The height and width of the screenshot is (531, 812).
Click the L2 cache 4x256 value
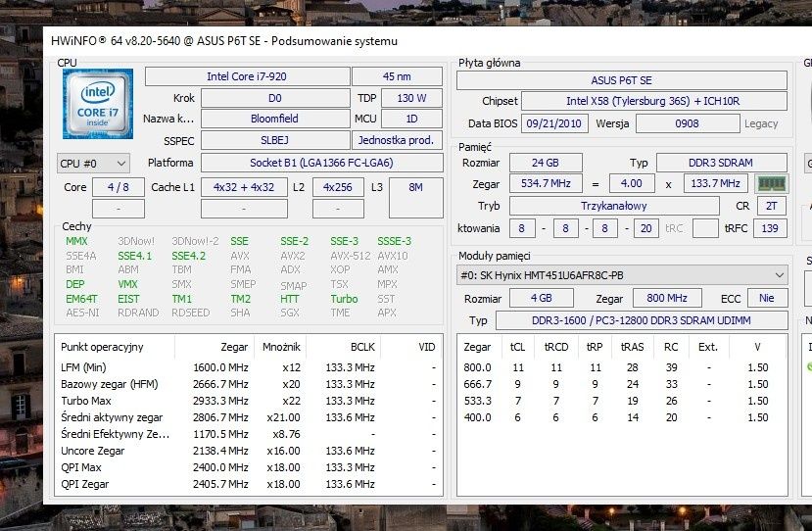[338, 187]
